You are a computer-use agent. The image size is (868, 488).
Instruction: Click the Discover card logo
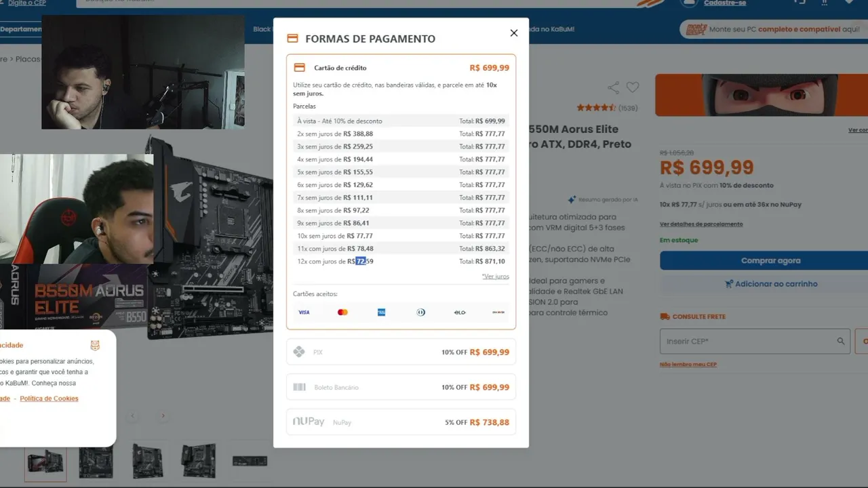click(498, 312)
